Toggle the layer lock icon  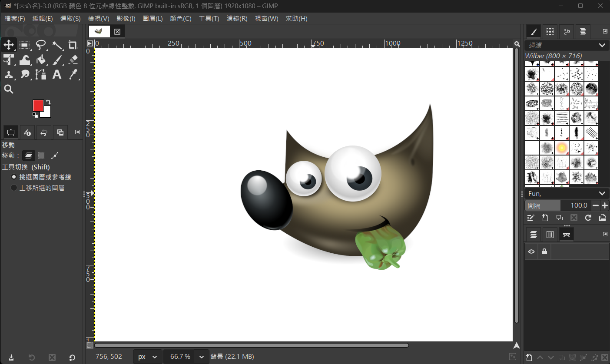[x=544, y=251]
